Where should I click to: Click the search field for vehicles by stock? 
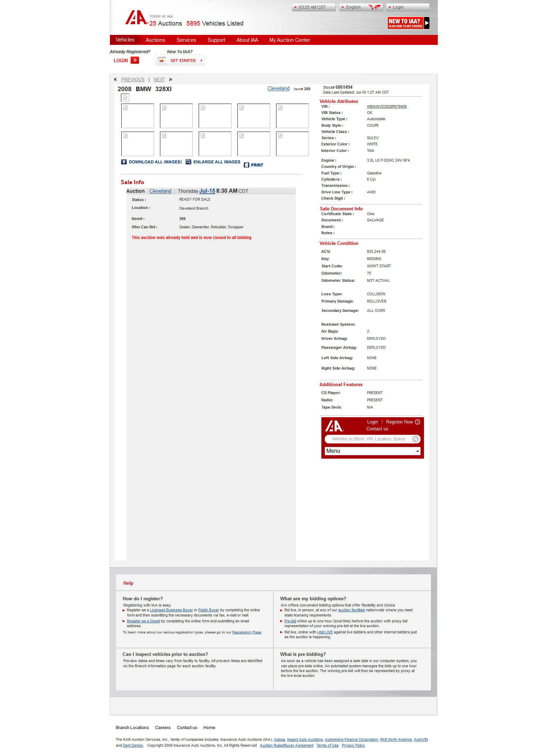(368, 439)
